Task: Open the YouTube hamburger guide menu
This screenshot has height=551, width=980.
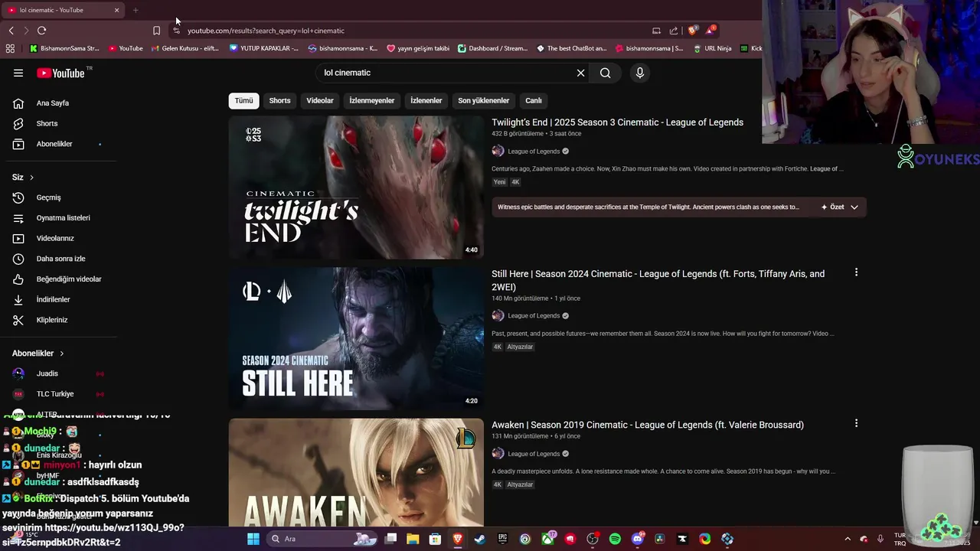Action: pyautogui.click(x=18, y=73)
